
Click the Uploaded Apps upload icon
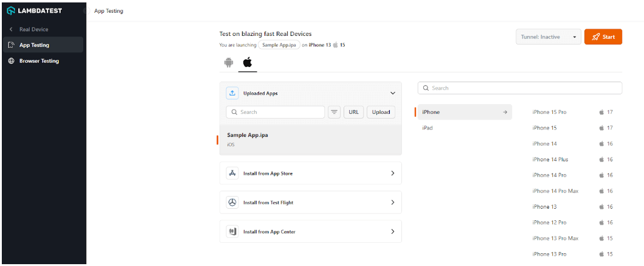(x=232, y=93)
